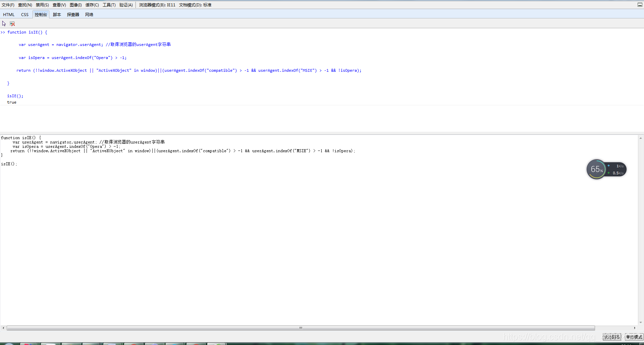Click the select element pointer icon
The width and height of the screenshot is (644, 345).
tap(4, 23)
